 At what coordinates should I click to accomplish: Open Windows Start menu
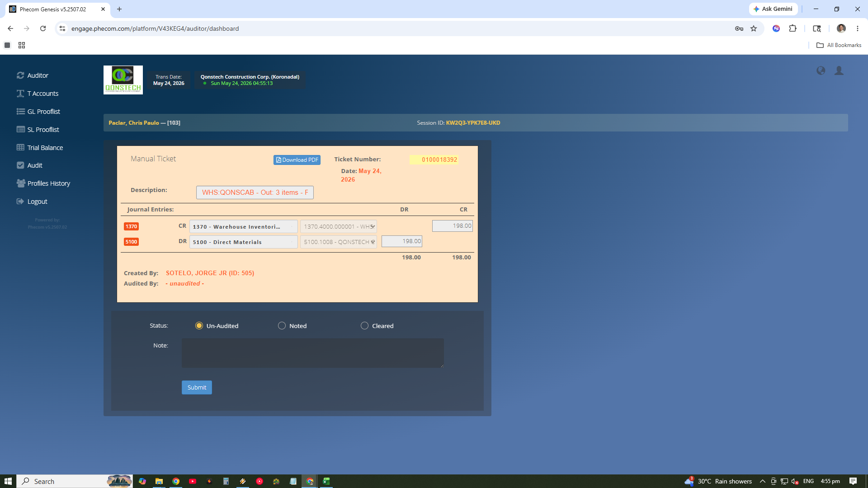(8, 481)
